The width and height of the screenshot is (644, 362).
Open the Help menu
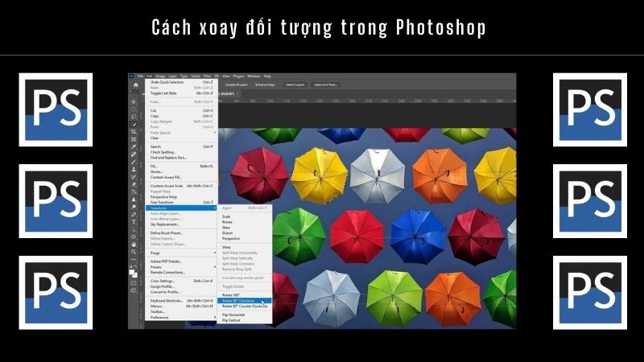[267, 76]
